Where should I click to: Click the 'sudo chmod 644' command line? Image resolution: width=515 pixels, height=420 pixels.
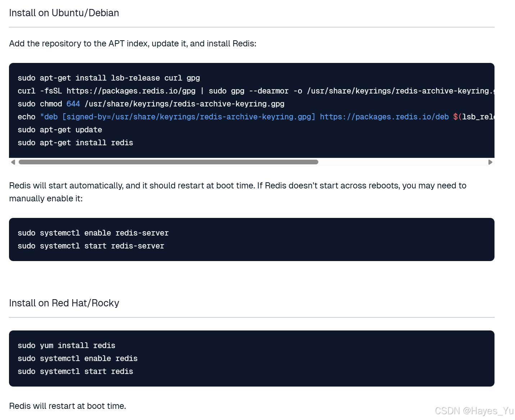[x=151, y=104]
